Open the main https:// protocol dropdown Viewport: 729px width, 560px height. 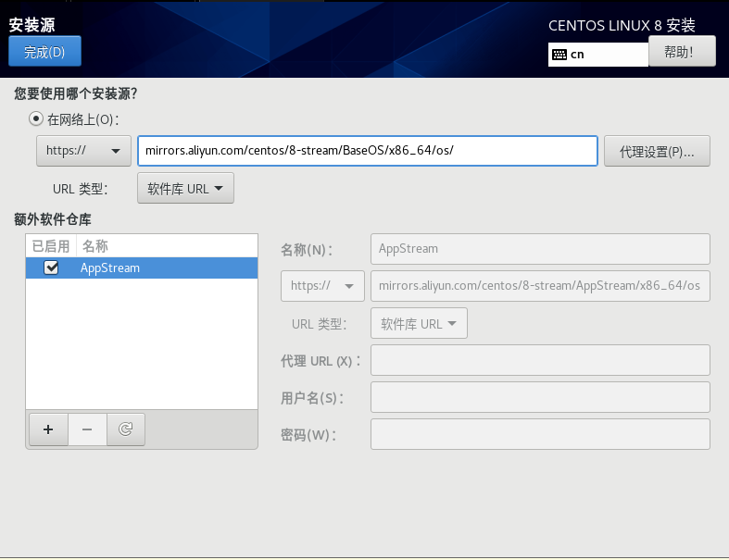click(83, 151)
